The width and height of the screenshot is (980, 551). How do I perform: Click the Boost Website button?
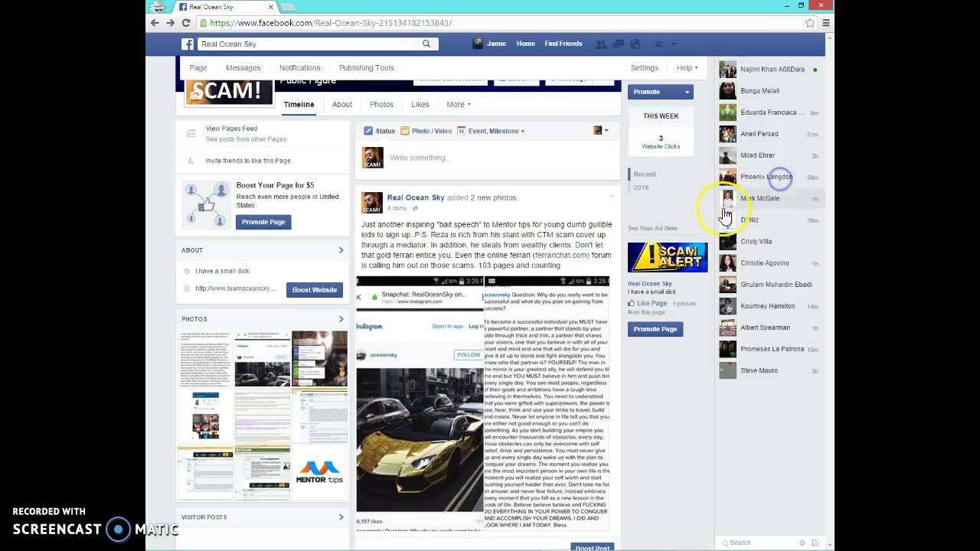[315, 290]
